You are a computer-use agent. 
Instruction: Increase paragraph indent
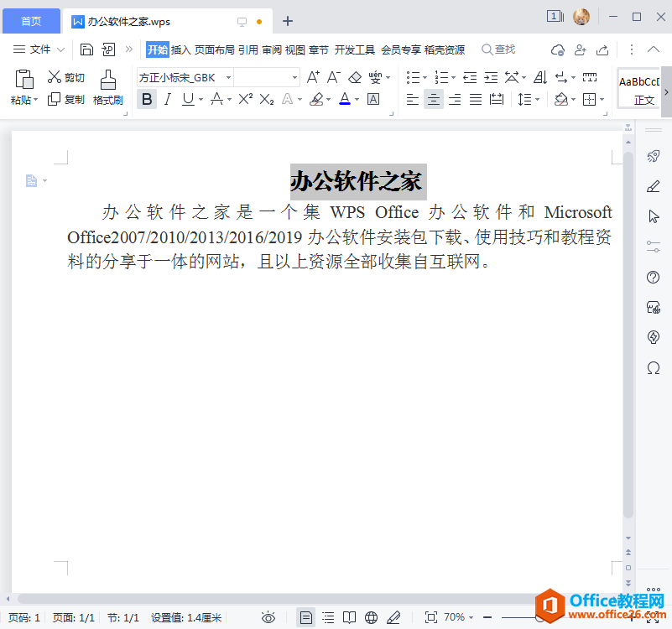click(491, 77)
